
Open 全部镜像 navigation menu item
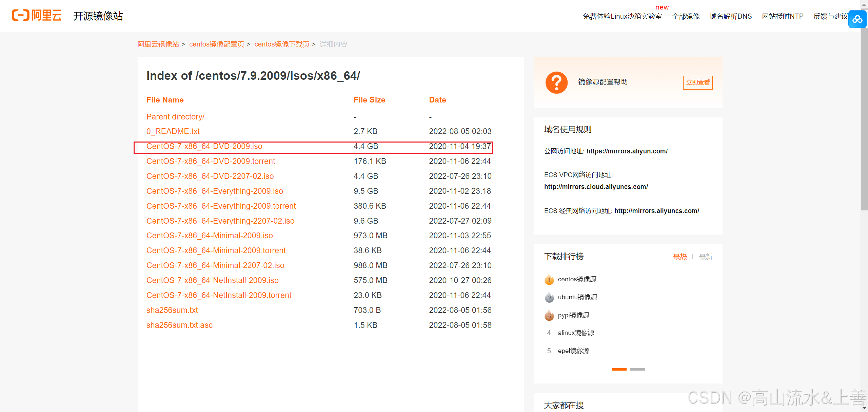(x=686, y=16)
